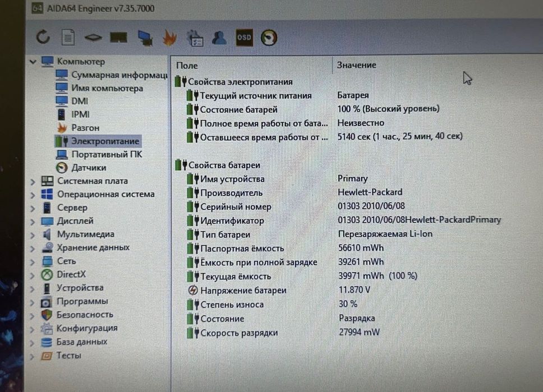Click the motherboard chip toolbar icon
543x392 pixels.
93,37
